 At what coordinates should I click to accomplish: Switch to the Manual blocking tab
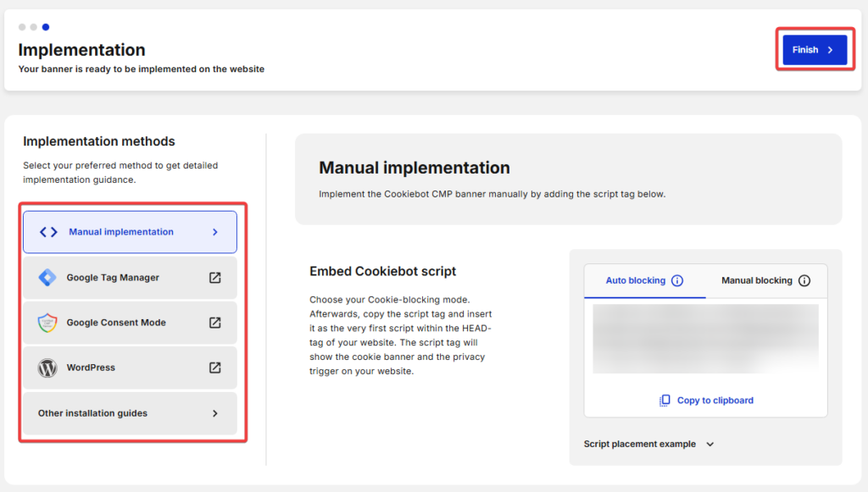coord(758,280)
